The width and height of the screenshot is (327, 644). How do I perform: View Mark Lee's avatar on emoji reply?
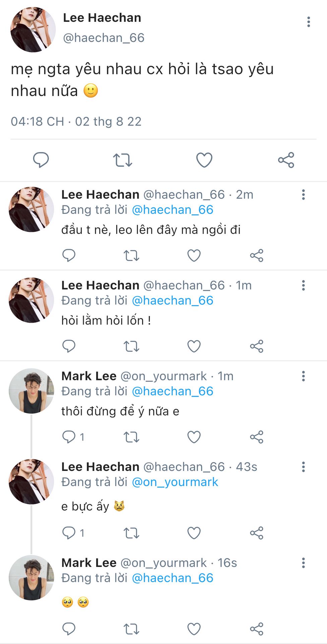pyautogui.click(x=31, y=578)
